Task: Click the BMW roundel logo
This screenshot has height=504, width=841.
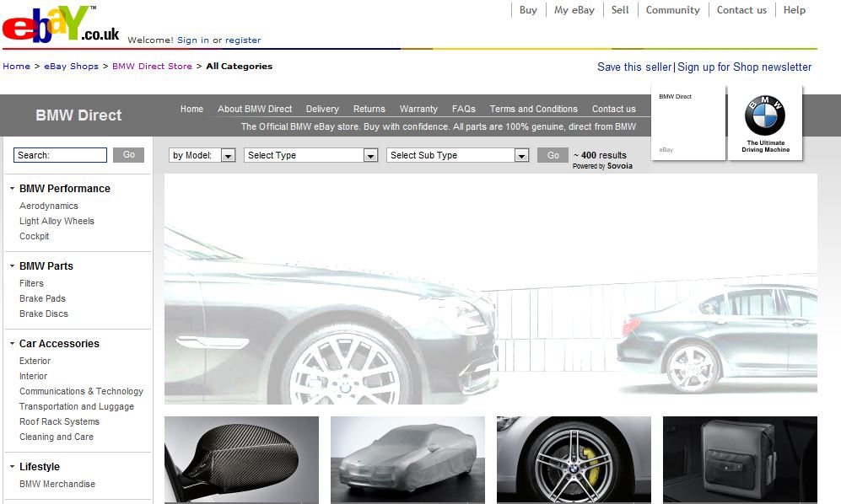Action: 765,115
